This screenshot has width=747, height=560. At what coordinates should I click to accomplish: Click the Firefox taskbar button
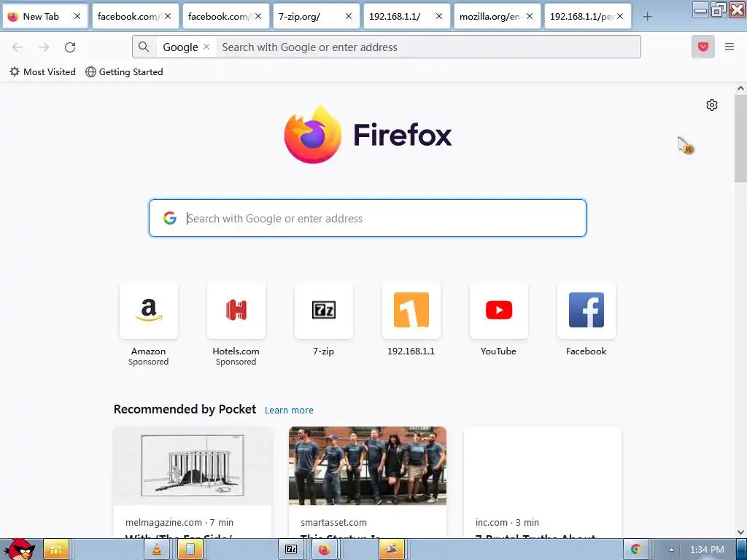[x=325, y=550]
